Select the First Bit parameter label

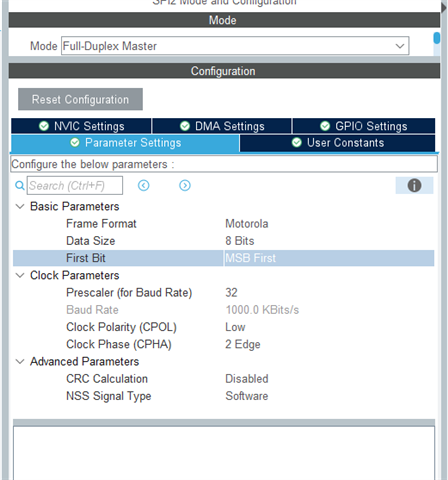tap(86, 258)
